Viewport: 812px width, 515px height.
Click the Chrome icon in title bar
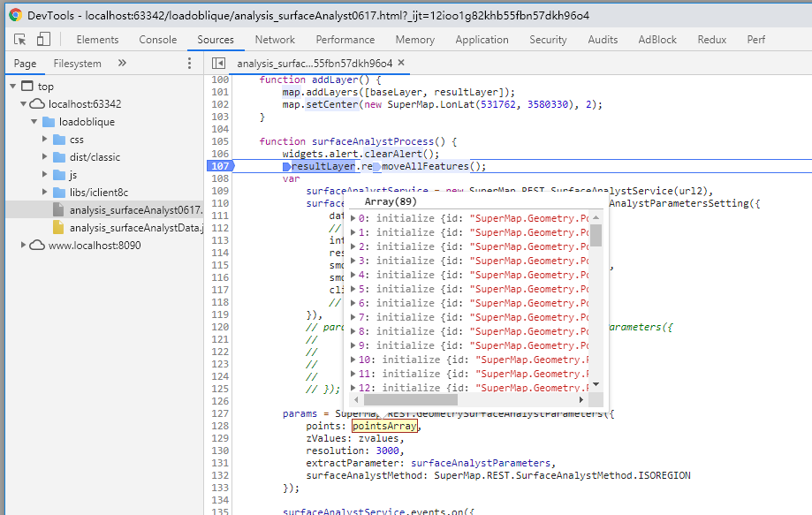(x=16, y=15)
